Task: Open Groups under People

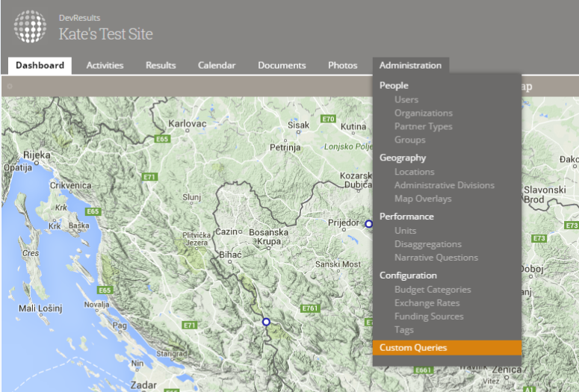Action: [x=410, y=140]
